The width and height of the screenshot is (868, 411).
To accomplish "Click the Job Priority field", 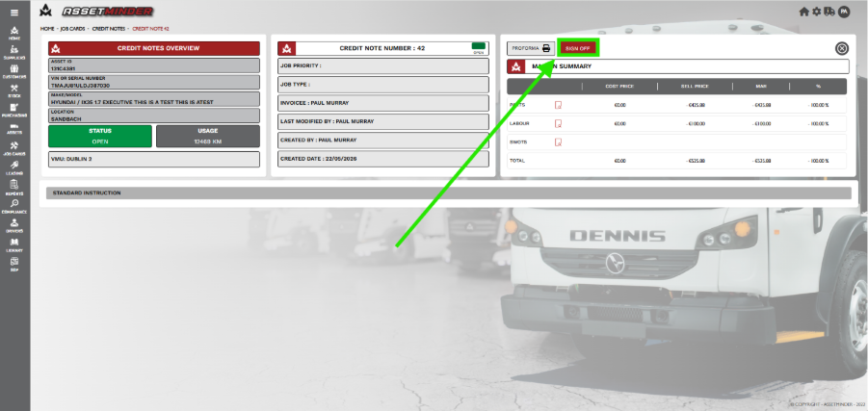I will click(383, 65).
